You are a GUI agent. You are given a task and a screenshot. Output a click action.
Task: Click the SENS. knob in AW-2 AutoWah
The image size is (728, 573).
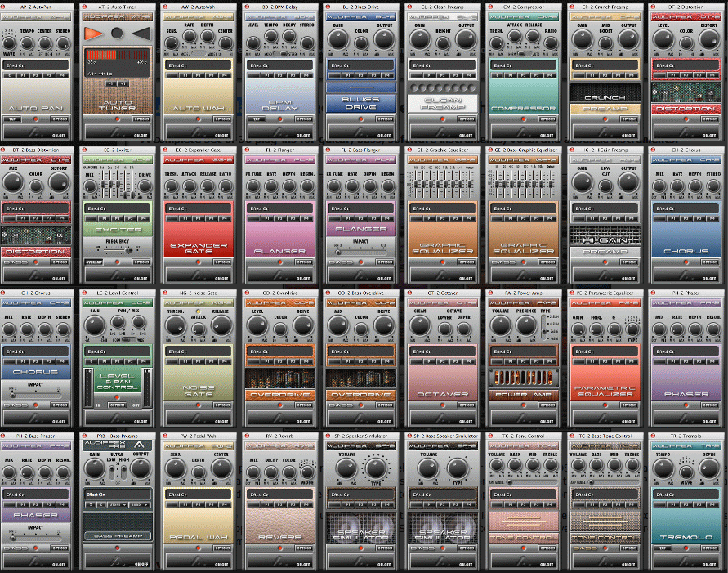172,43
